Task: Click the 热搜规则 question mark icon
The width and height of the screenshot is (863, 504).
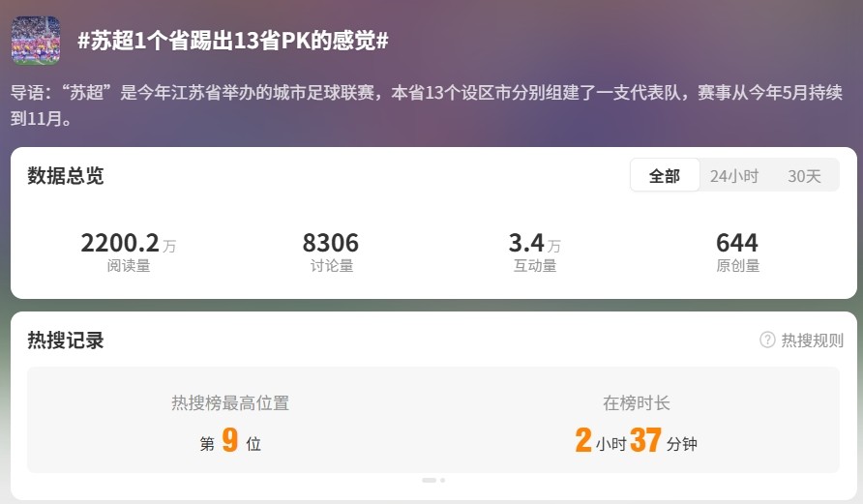Action: pyautogui.click(x=767, y=341)
